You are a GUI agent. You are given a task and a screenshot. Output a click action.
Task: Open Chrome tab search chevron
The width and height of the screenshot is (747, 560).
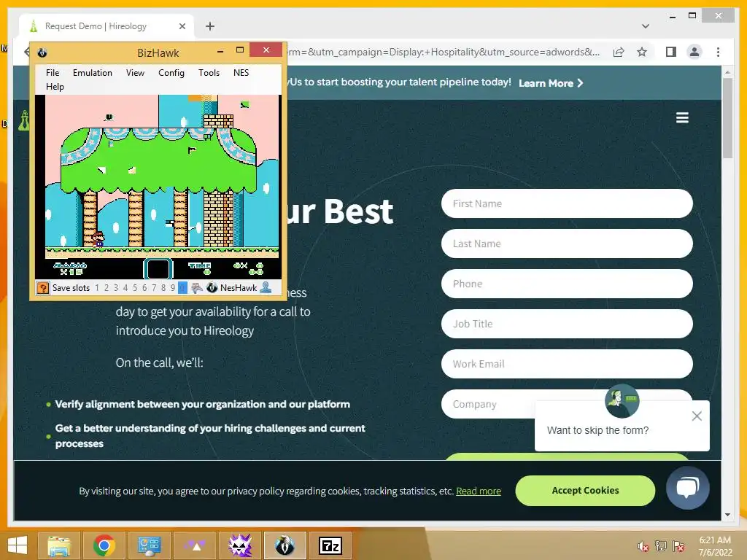pyautogui.click(x=646, y=26)
